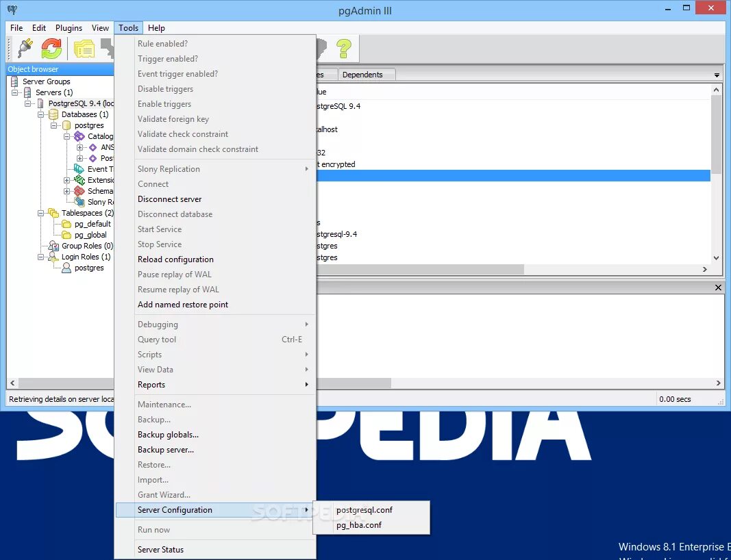Select Tablespaces (2) tree node
This screenshot has height=560, width=731.
point(87,213)
